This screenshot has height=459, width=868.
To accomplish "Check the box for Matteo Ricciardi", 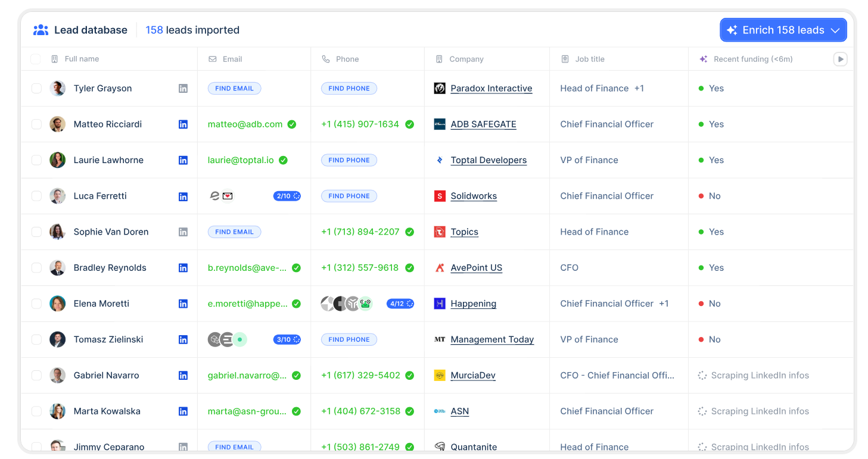I will (36, 124).
